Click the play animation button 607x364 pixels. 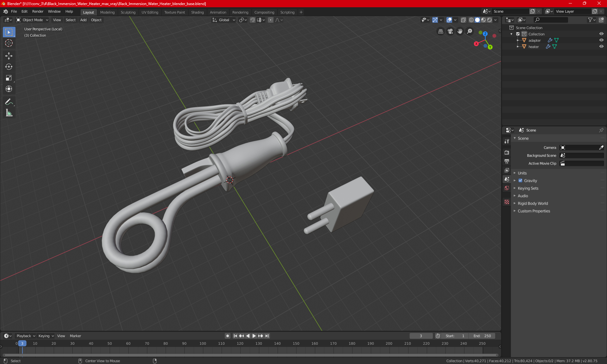254,336
